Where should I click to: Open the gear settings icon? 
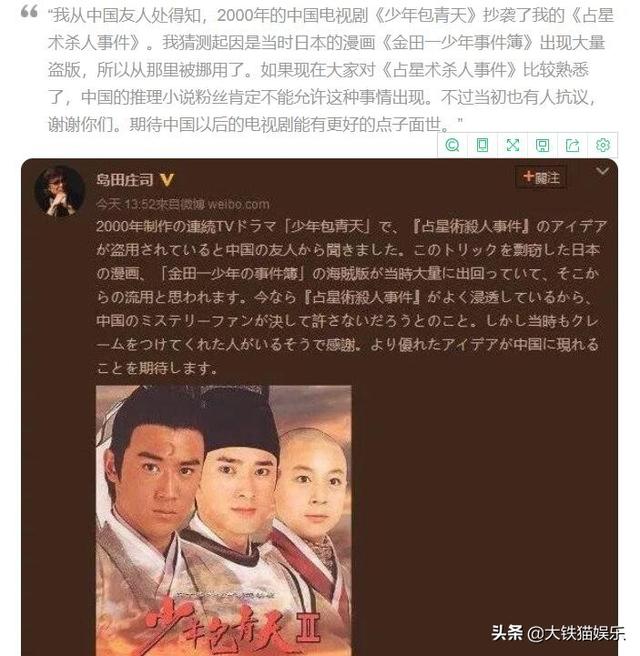[x=603, y=145]
